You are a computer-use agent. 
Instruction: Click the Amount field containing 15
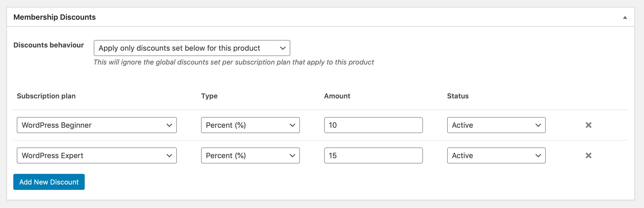pos(373,155)
